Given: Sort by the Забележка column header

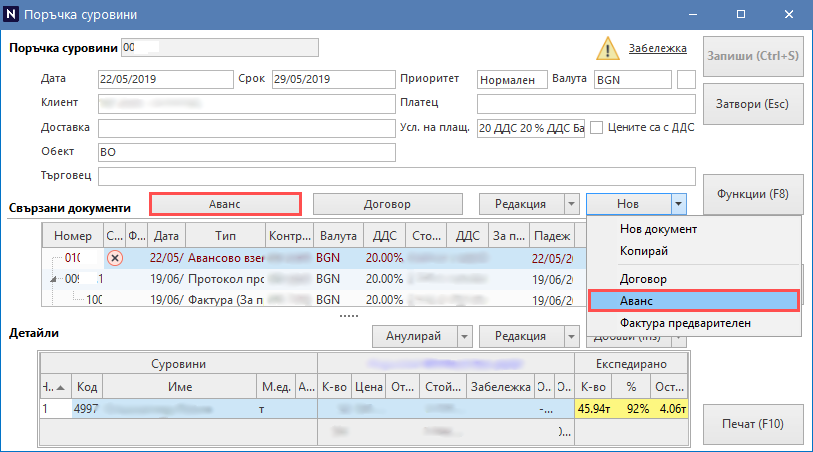Looking at the screenshot, I should tap(500, 387).
